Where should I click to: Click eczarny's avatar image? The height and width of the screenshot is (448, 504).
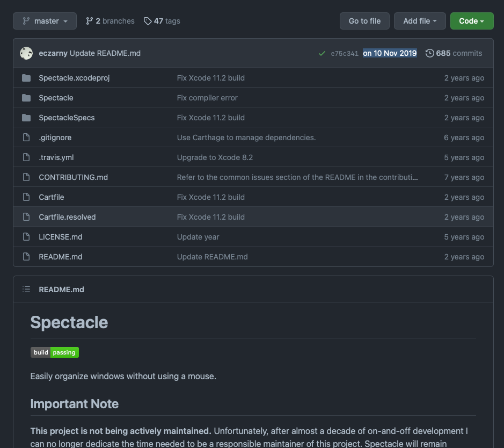coord(26,53)
